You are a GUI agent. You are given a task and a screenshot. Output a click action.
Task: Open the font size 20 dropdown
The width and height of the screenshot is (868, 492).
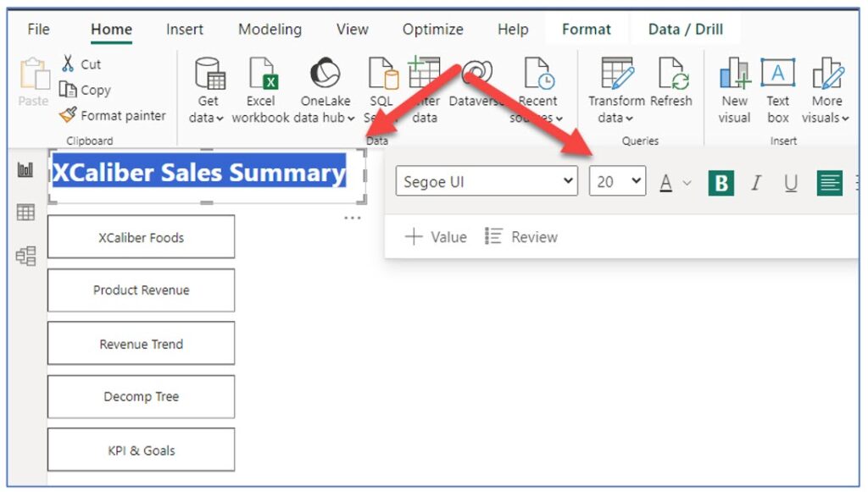pyautogui.click(x=617, y=180)
